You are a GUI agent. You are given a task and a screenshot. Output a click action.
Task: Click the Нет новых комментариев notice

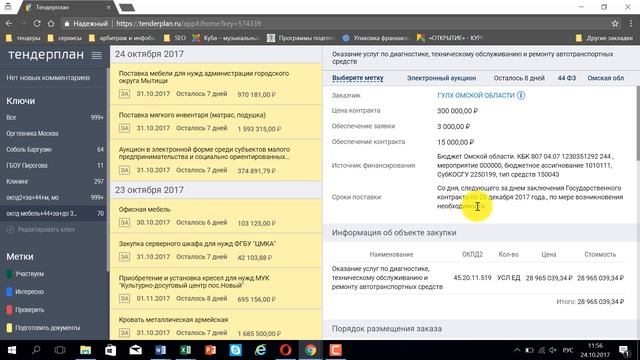point(48,78)
